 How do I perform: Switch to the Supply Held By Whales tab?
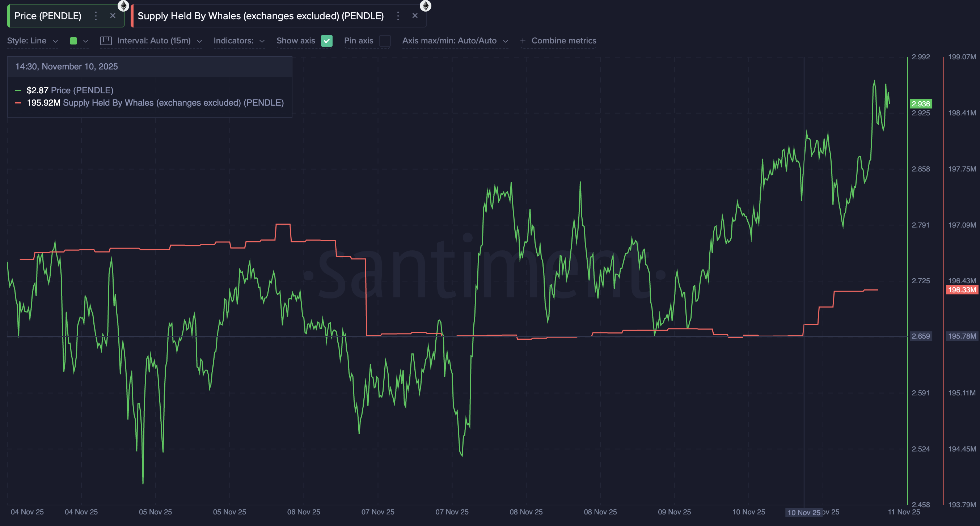coord(261,16)
